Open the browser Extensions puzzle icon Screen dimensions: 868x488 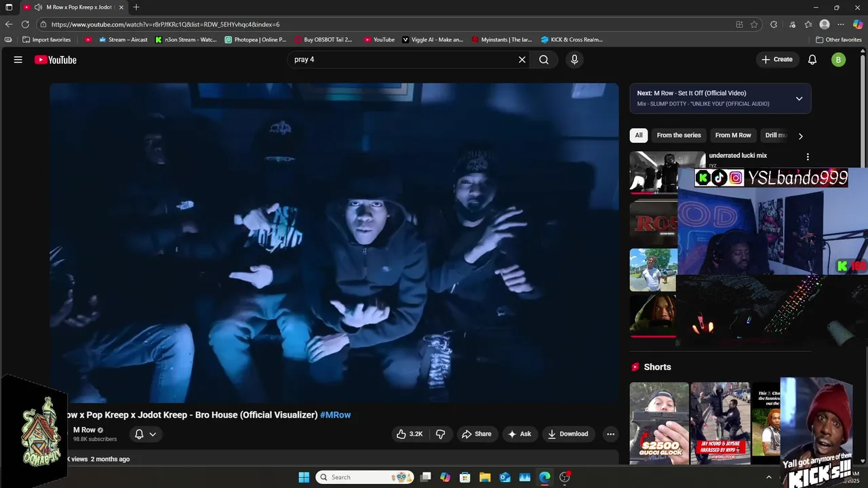click(774, 24)
